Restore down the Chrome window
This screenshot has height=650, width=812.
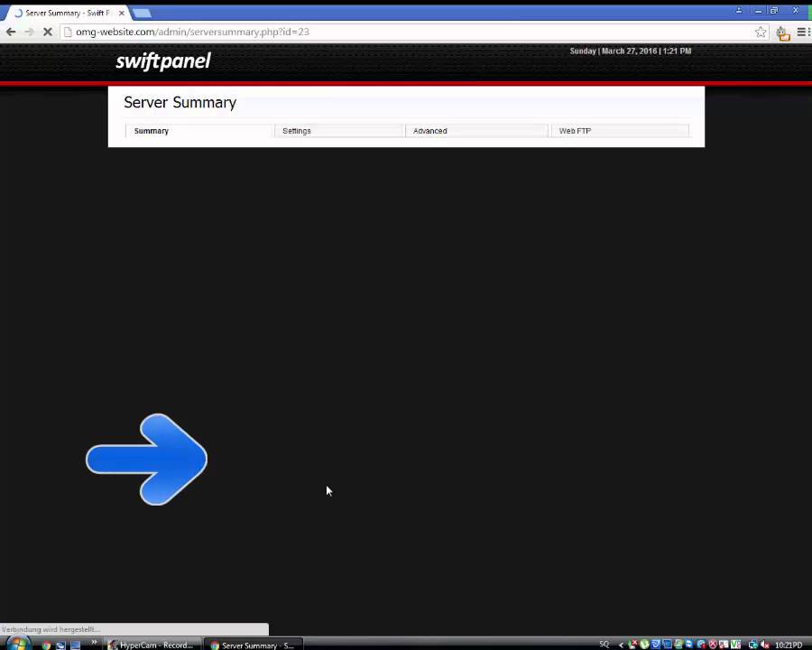point(774,10)
